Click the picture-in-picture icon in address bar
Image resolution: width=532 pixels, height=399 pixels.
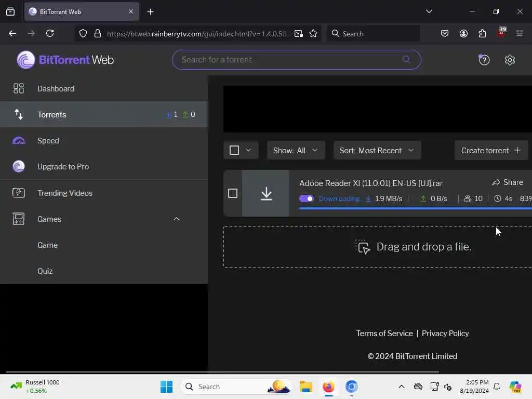pyautogui.click(x=299, y=34)
